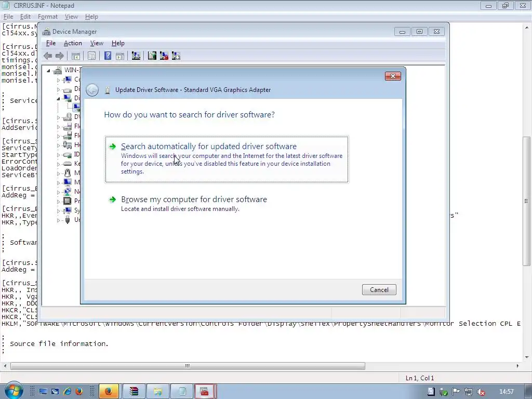
Task: Expand the Universal Serial Bus controllers node arrow
Action: (58, 220)
